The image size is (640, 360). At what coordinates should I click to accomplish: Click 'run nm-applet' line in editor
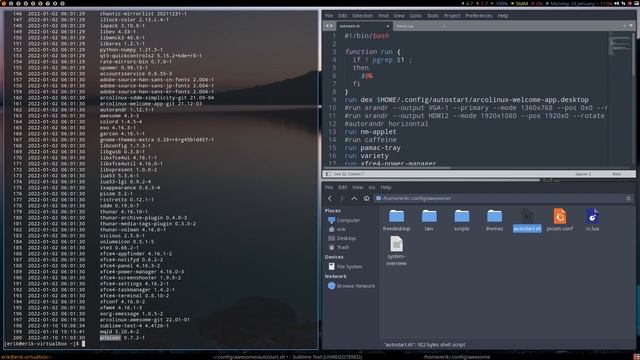pyautogui.click(x=370, y=131)
